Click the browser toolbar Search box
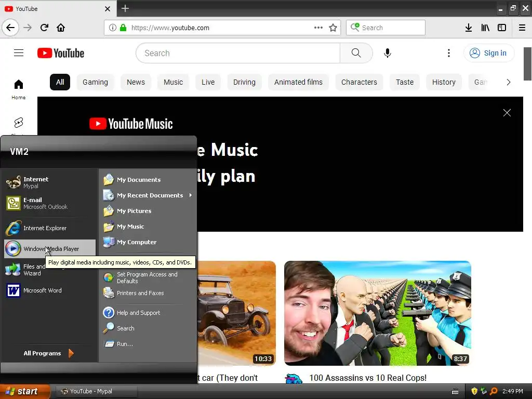Image resolution: width=532 pixels, height=399 pixels. 386,28
